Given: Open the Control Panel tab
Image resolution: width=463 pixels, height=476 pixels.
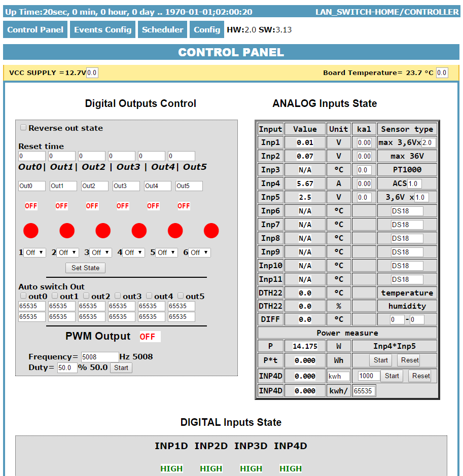Looking at the screenshot, I should pyautogui.click(x=35, y=29).
